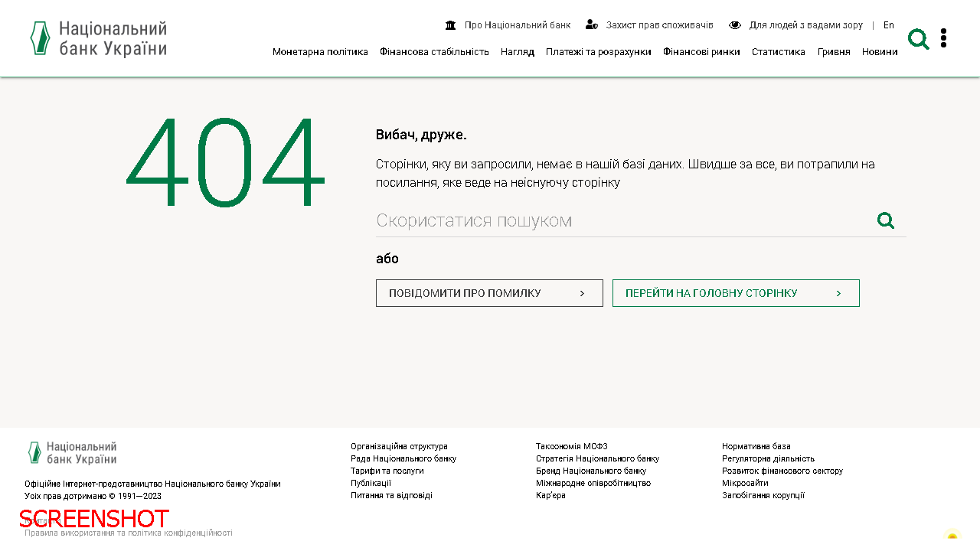Image resolution: width=980 pixels, height=551 pixels.
Task: Click the National Bank of Ukraine header logo
Action: (98, 38)
